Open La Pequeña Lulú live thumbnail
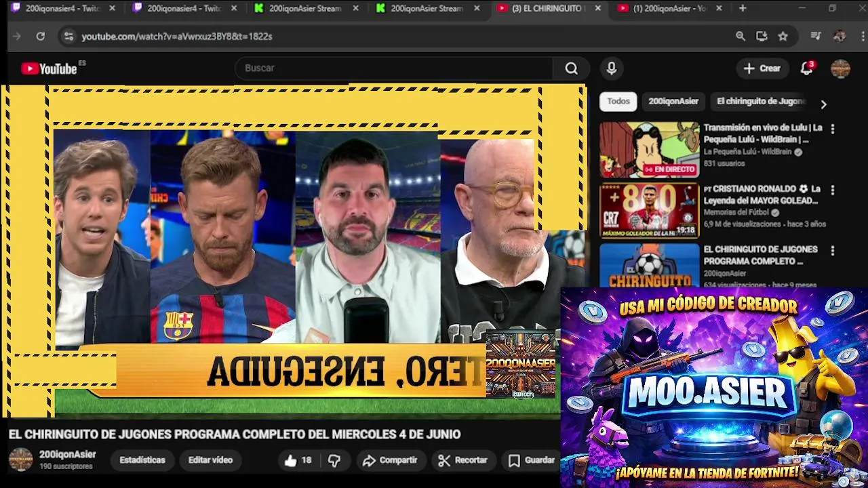Viewport: 868px width, 488px height. coord(649,150)
